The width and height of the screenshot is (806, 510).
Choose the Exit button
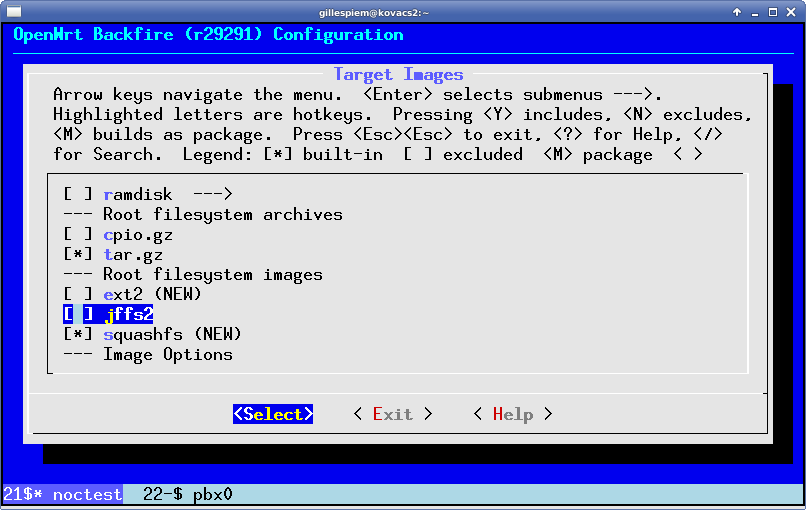pyautogui.click(x=393, y=414)
